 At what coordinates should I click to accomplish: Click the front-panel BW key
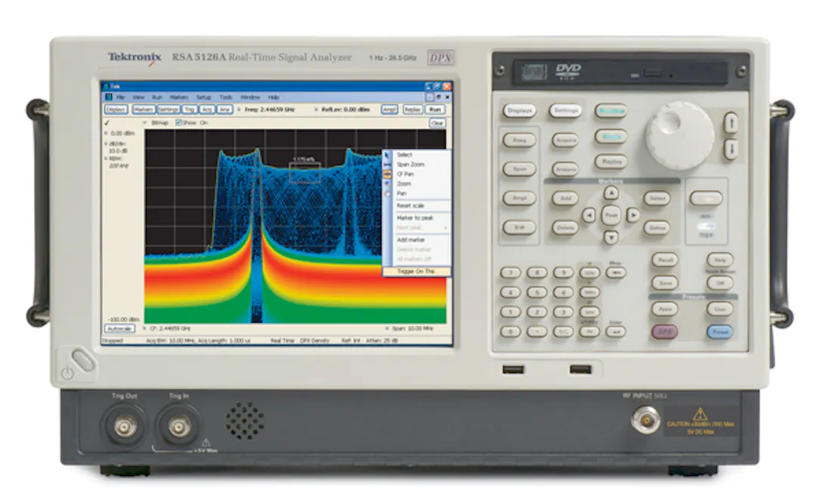coord(520,227)
